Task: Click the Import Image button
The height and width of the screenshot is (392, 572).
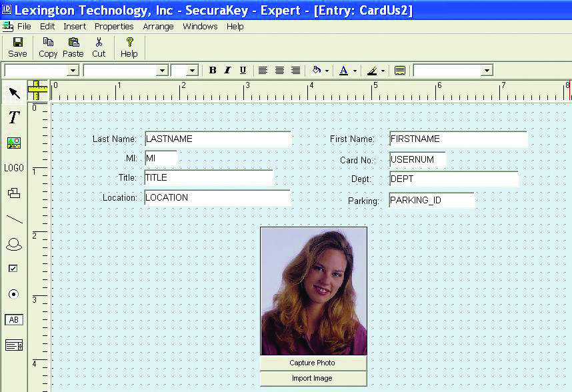Action: pos(313,378)
